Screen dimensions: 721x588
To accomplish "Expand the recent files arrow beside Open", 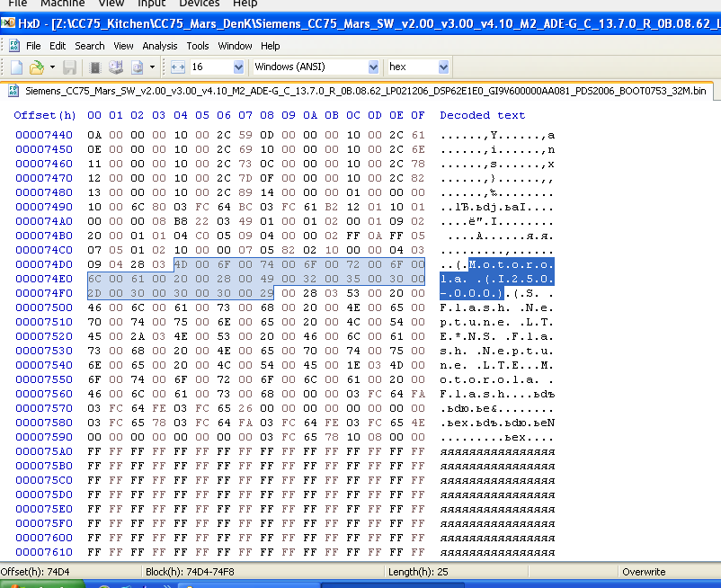I will 52,67.
